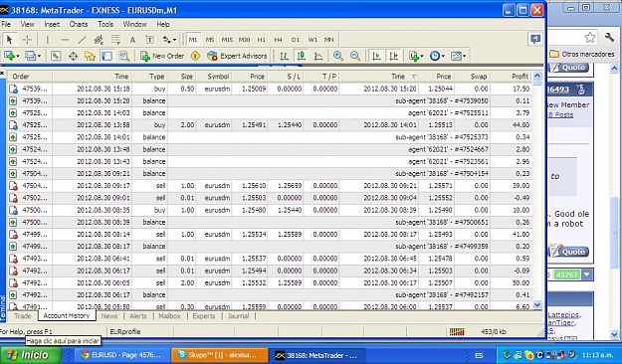This screenshot has width=622, height=364.
Task: Open the Mailbox tab
Action: point(169,316)
